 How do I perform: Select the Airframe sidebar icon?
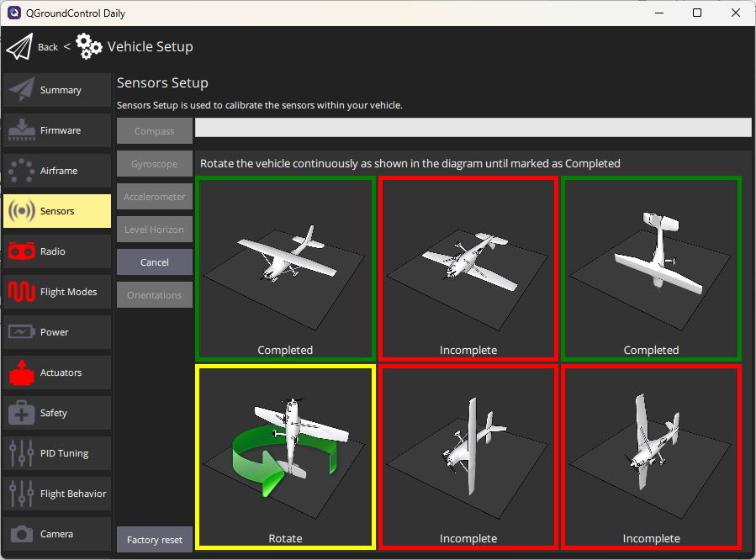coord(22,171)
